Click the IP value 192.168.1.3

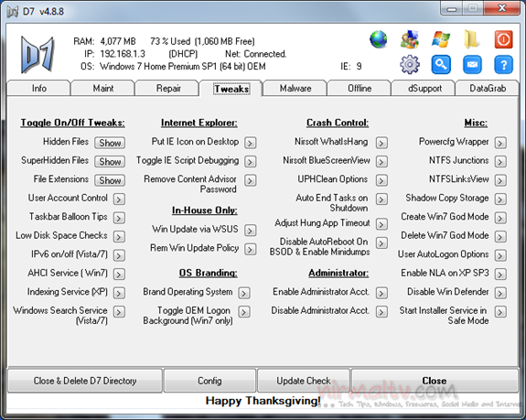point(123,54)
